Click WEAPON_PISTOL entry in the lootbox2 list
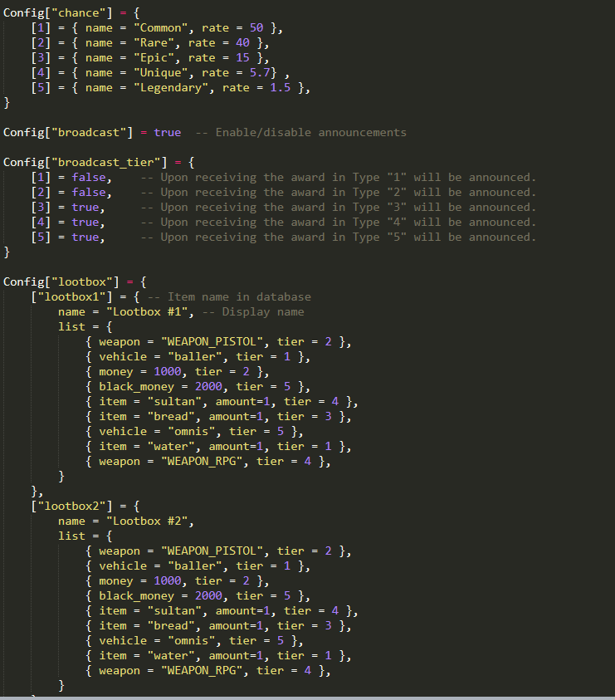 [x=218, y=551]
